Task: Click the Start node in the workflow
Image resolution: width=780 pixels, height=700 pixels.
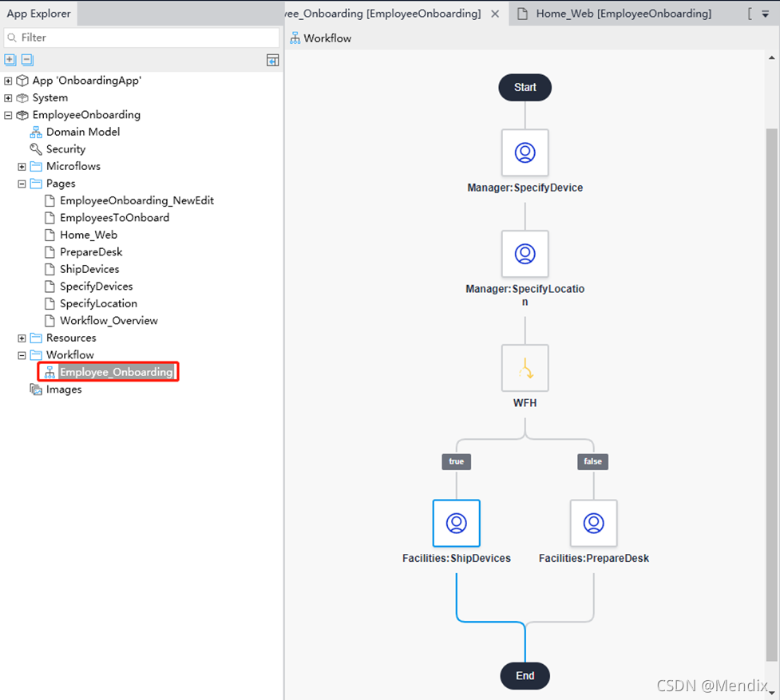Action: pyautogui.click(x=525, y=87)
